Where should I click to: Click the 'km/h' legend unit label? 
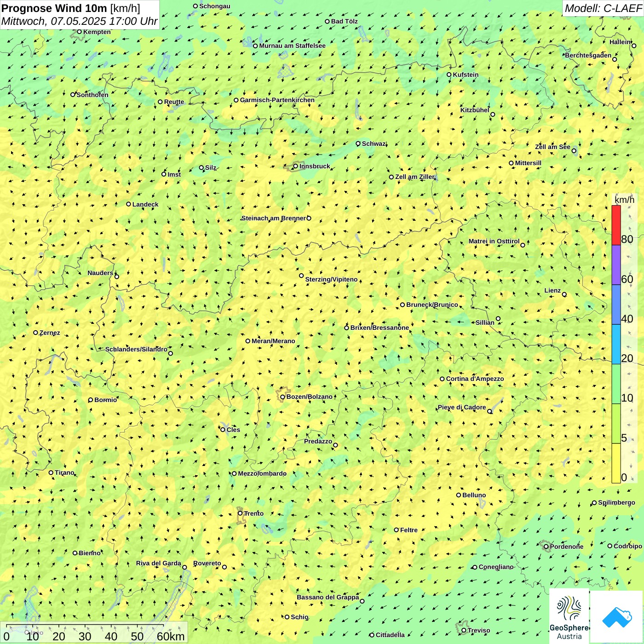coord(625,200)
